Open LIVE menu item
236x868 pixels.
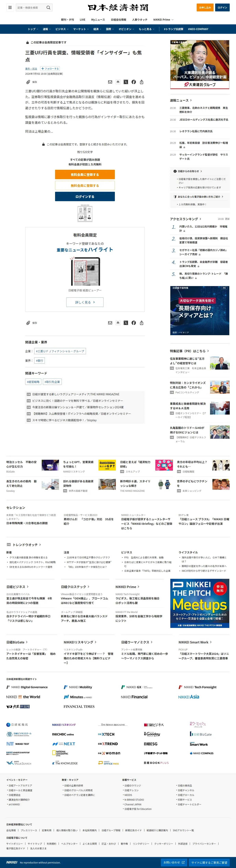83,19
